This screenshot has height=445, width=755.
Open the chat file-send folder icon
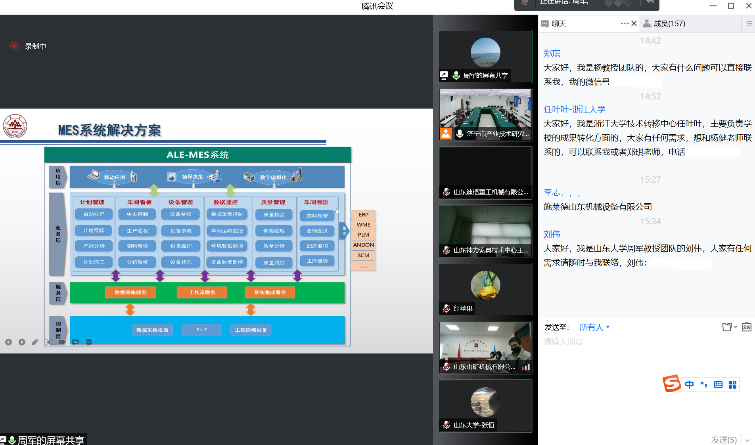(726, 326)
